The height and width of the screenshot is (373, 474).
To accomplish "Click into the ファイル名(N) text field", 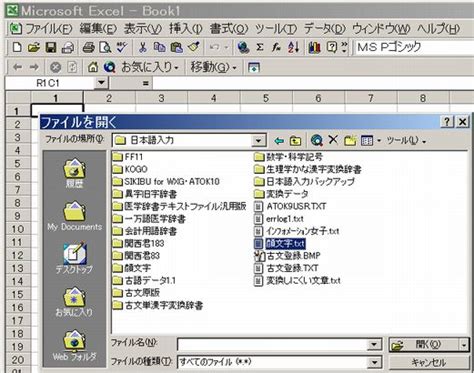I will pos(273,344).
